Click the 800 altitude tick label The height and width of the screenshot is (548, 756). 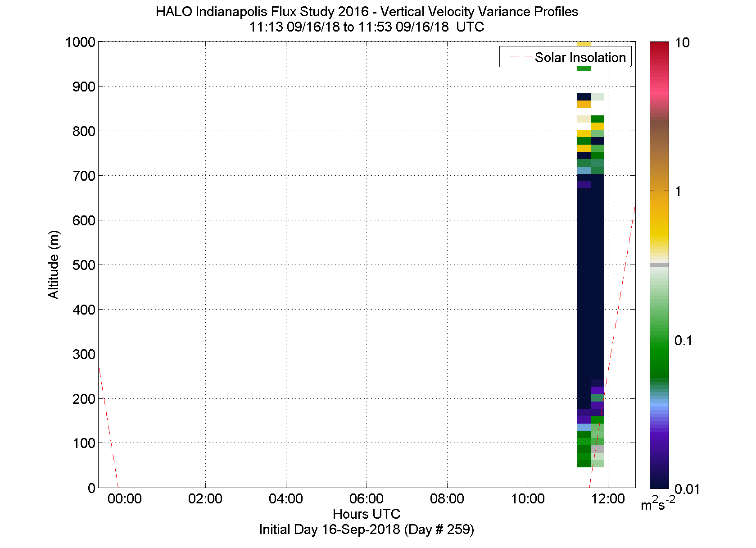84,131
